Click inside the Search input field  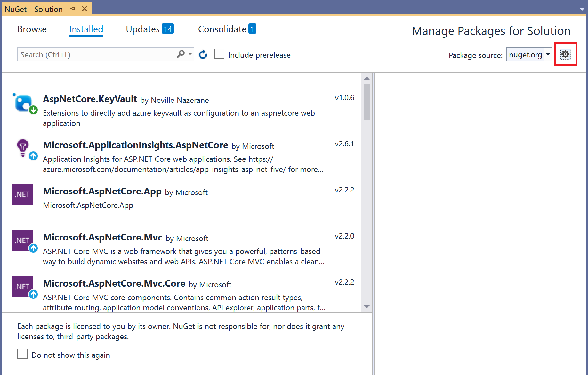coord(96,54)
